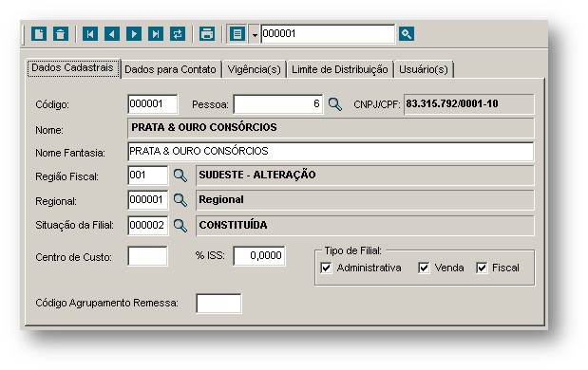Click the Nome Fantasia input field
This screenshot has width=588, height=370.
pos(331,152)
